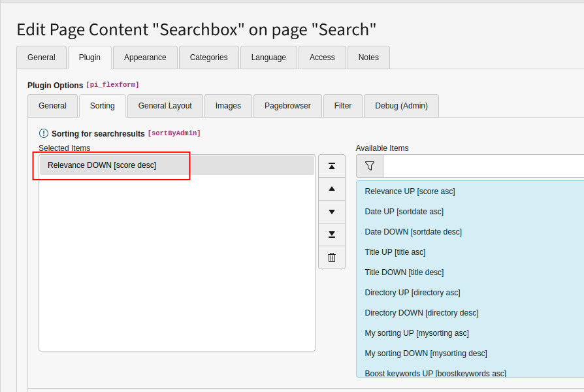Move the selected sorting item up

pos(332,189)
